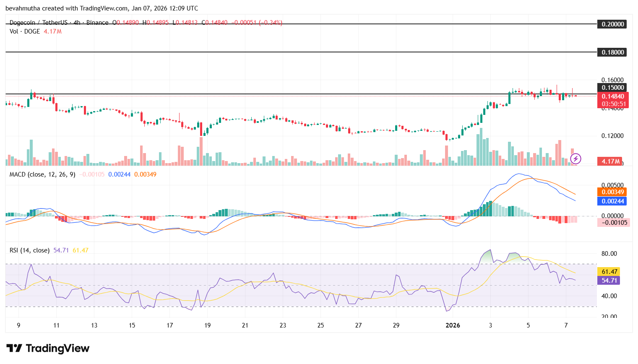Open the TradingView logo at bottom left
Screen dimensions: 638x364
(x=47, y=348)
